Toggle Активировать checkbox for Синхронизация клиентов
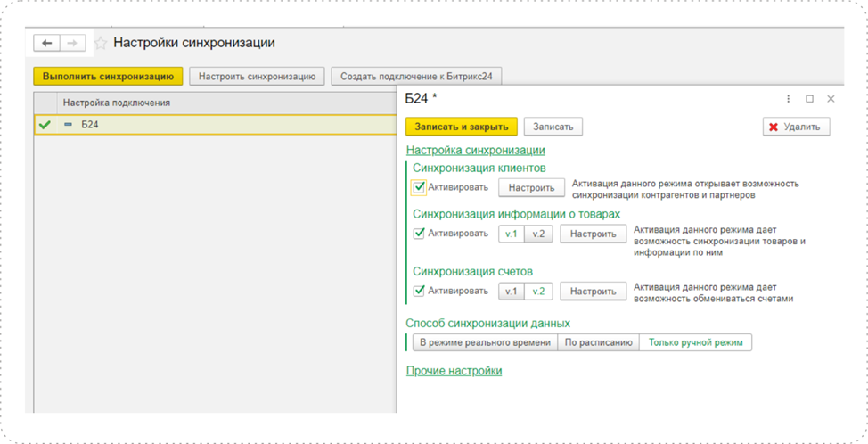 [419, 187]
